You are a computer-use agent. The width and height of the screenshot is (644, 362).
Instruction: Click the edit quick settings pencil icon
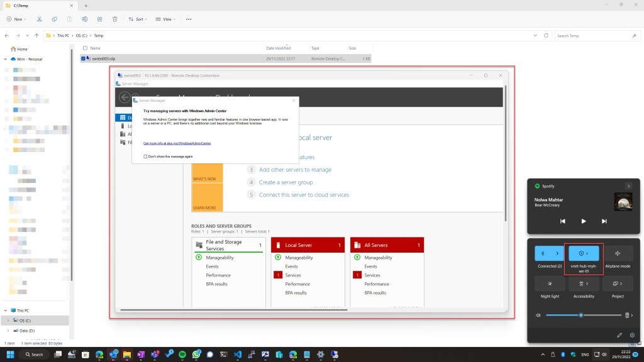click(619, 335)
